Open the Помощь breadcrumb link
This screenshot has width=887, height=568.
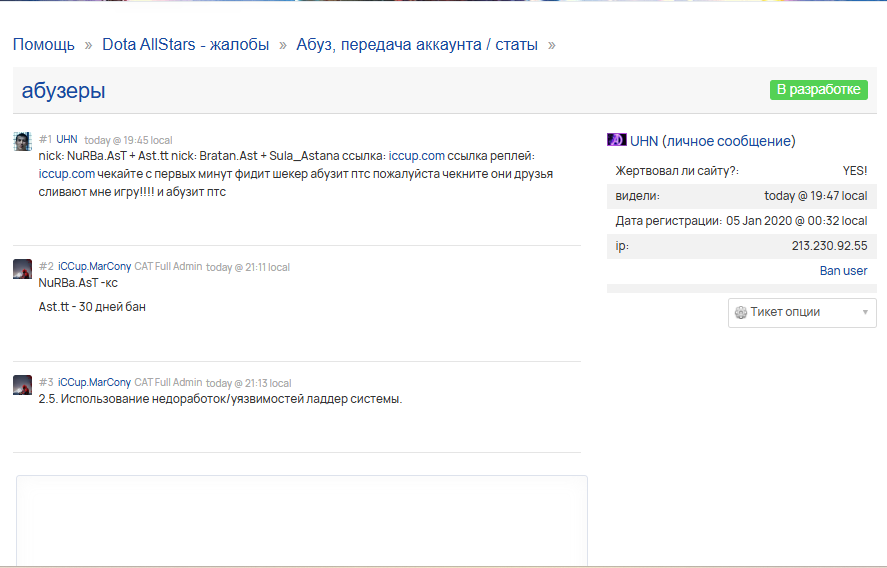pyautogui.click(x=44, y=44)
